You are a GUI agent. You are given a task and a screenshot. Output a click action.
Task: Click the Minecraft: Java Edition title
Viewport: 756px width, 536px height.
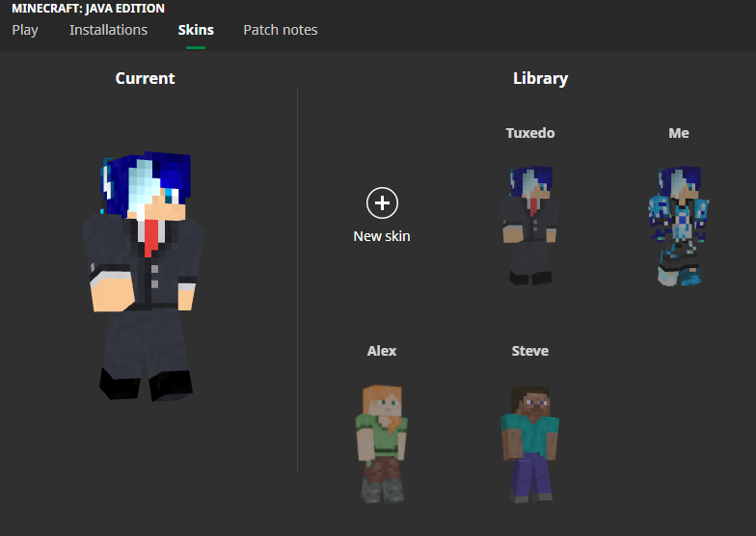pos(89,8)
